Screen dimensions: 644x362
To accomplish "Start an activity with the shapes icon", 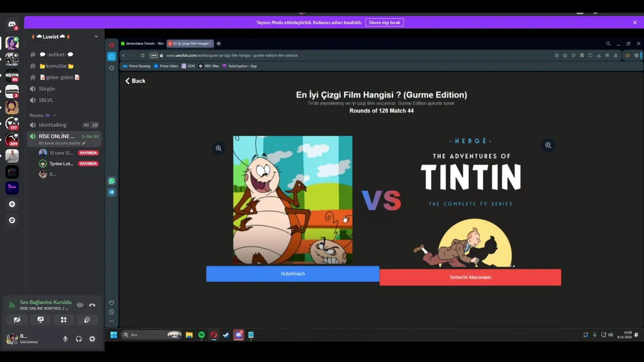I will [x=64, y=320].
